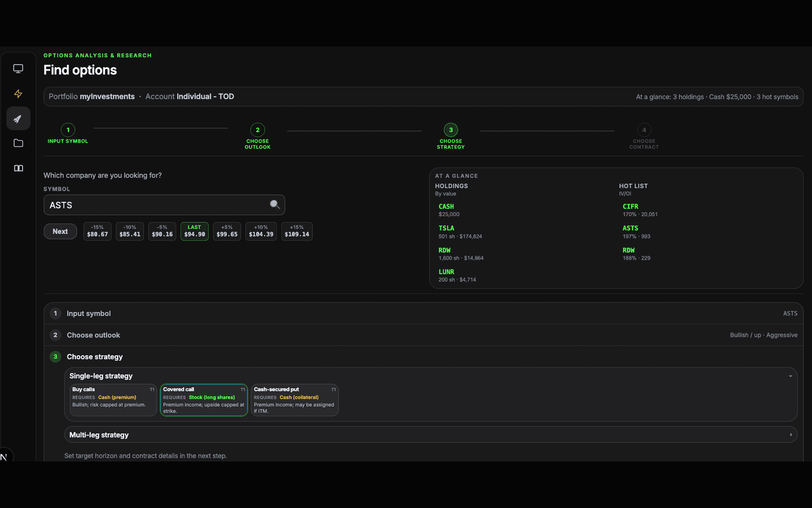
Task: Go to step 4 Choose Contract in stepper
Action: [644, 136]
